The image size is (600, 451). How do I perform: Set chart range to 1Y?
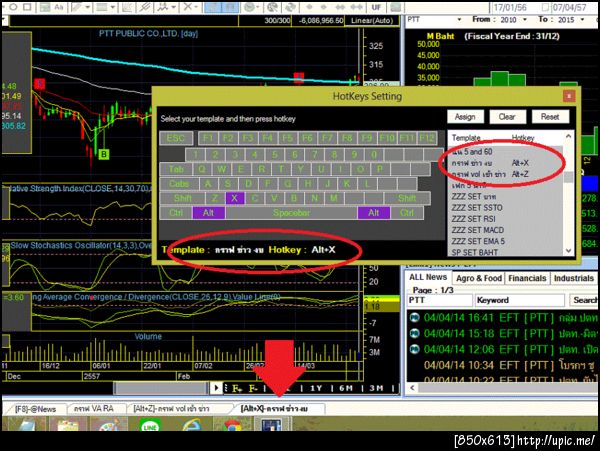click(x=316, y=388)
